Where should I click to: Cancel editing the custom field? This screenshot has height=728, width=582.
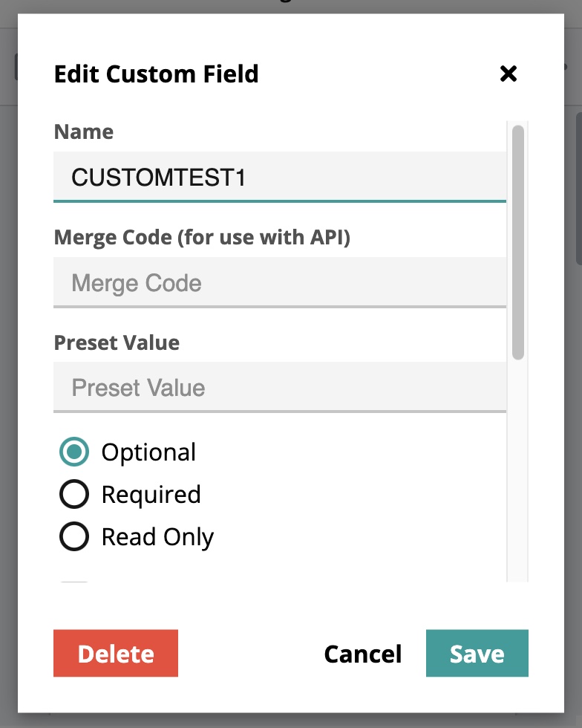click(362, 654)
